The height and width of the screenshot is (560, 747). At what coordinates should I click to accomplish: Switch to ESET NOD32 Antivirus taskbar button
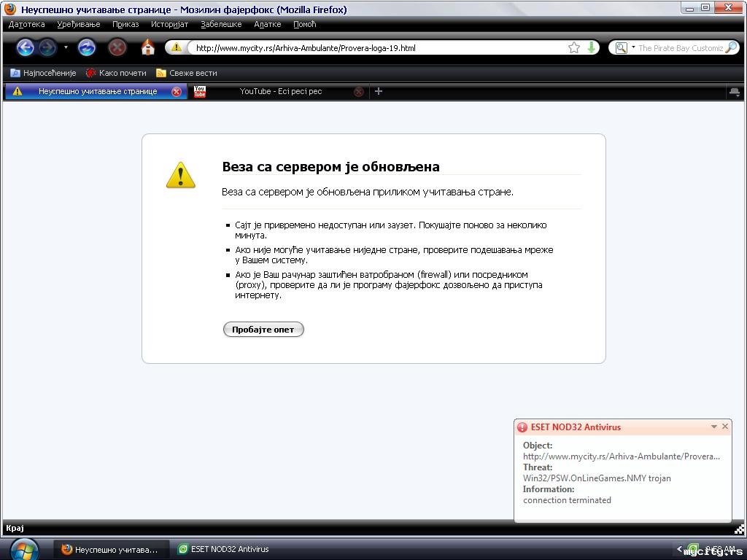coord(224,550)
